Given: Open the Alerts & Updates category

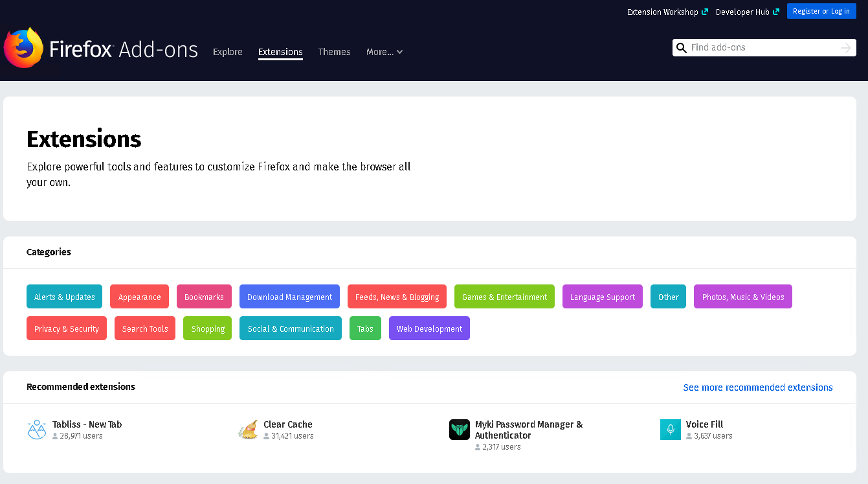Looking at the screenshot, I should [65, 297].
